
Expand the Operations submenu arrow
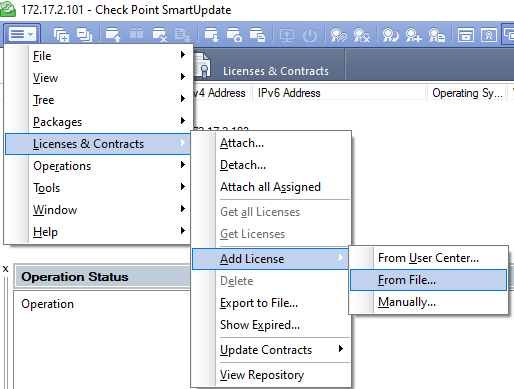coord(183,164)
